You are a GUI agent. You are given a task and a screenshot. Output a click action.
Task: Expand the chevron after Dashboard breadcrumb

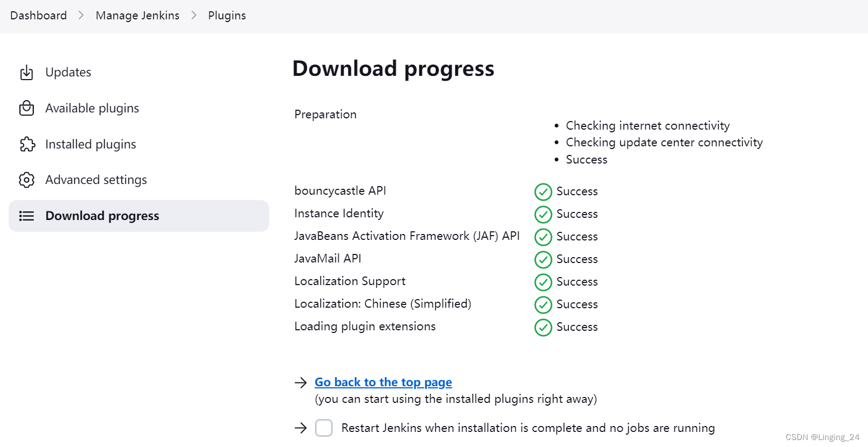click(x=81, y=15)
